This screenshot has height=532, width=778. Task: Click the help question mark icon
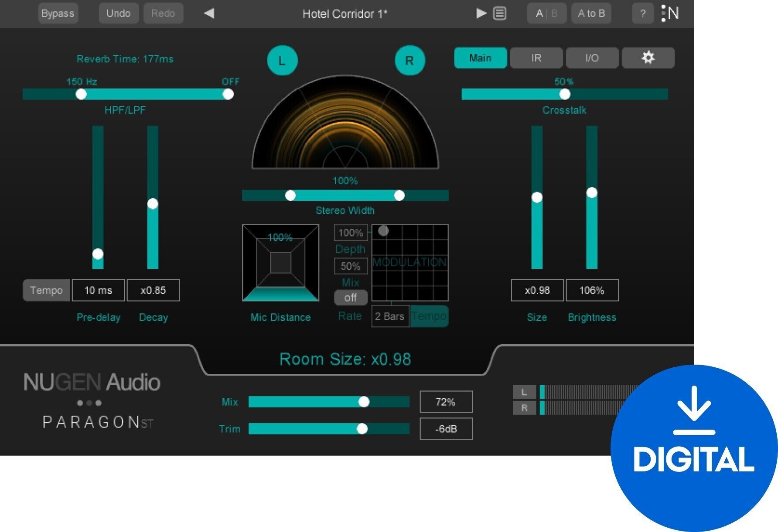[642, 14]
